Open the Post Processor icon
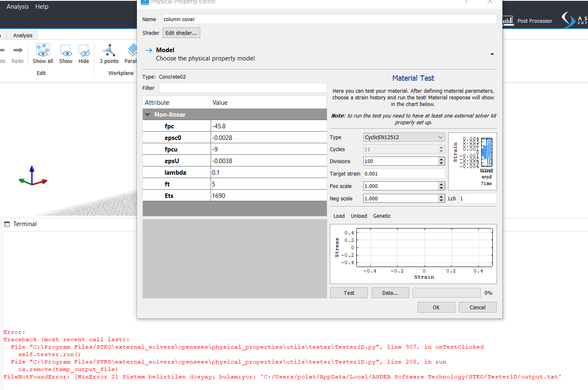Image resolution: width=588 pixels, height=390 pixels. pyautogui.click(x=508, y=21)
